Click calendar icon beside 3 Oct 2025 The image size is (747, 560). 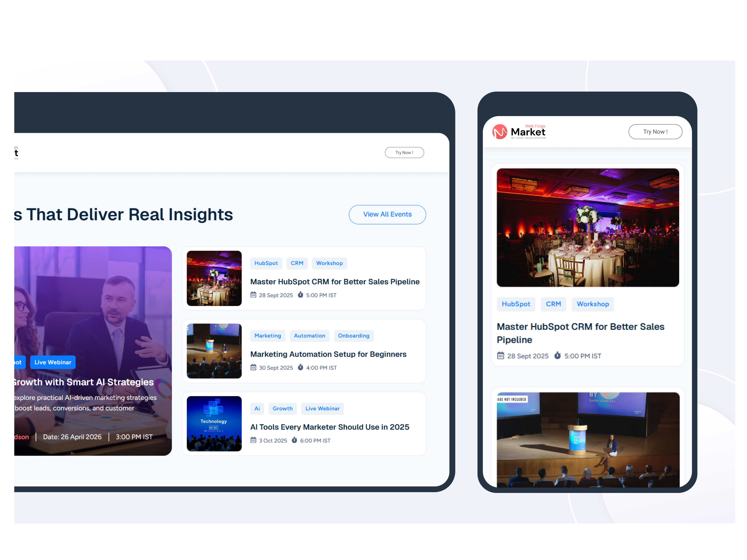(x=253, y=440)
